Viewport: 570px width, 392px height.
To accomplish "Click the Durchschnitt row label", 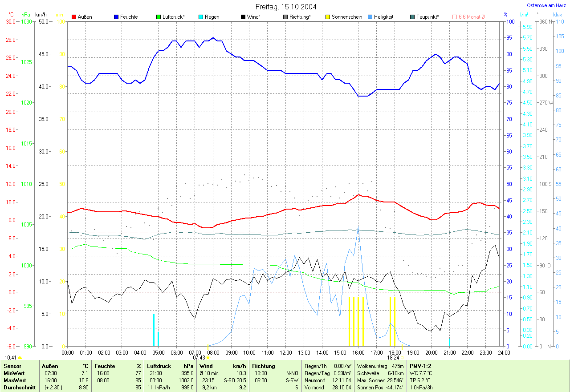I will pos(17,388).
